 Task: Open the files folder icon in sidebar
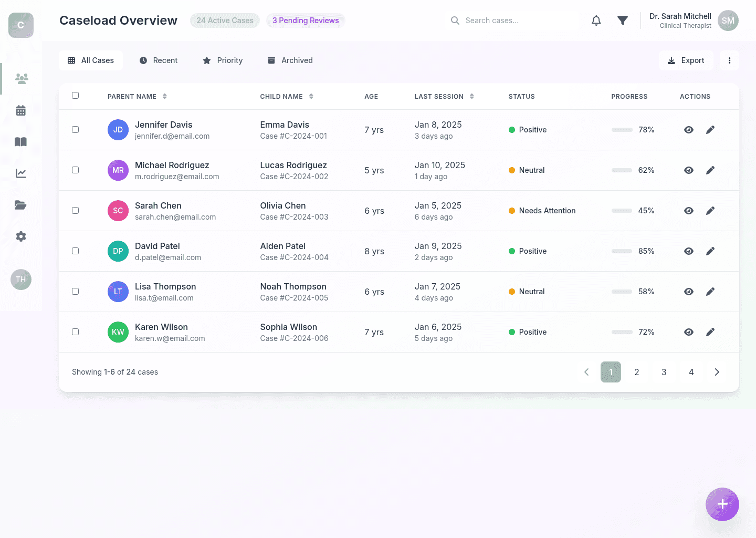20,205
